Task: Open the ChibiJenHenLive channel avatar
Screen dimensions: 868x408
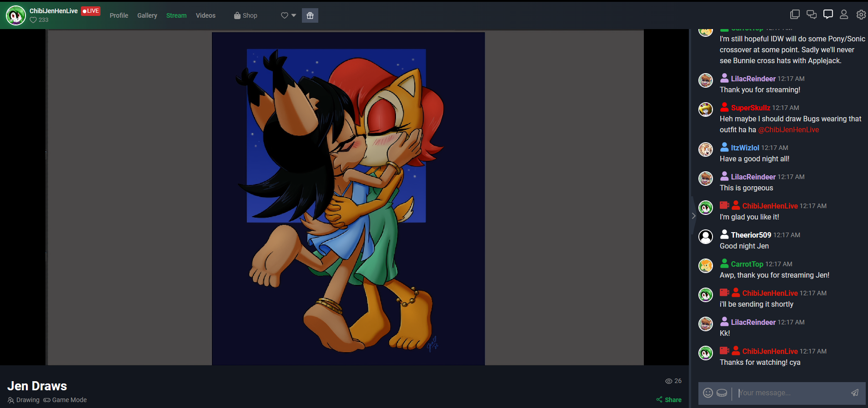Action: (x=15, y=15)
